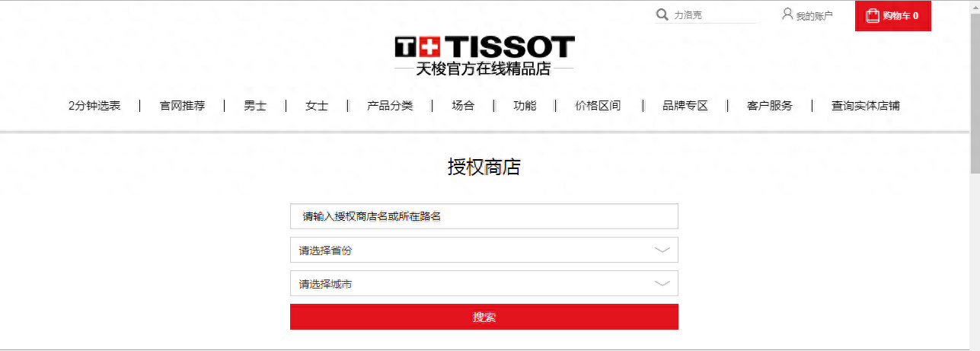Open the 场合 menu
980x351 pixels.
click(463, 106)
